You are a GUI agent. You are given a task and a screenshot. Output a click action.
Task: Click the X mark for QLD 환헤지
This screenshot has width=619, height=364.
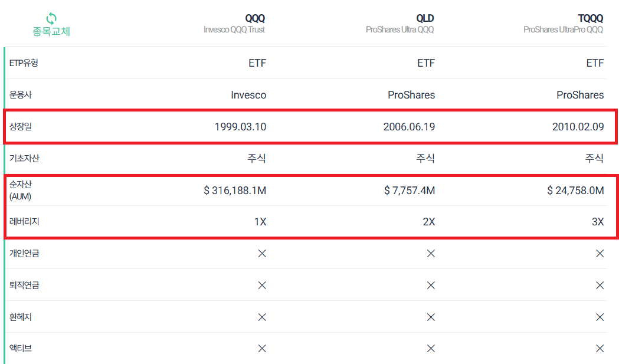tap(431, 317)
